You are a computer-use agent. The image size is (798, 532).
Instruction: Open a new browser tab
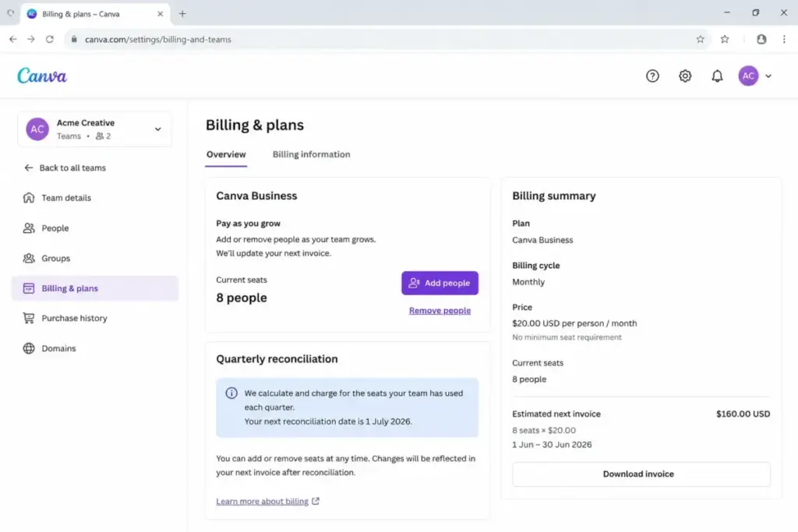point(182,14)
